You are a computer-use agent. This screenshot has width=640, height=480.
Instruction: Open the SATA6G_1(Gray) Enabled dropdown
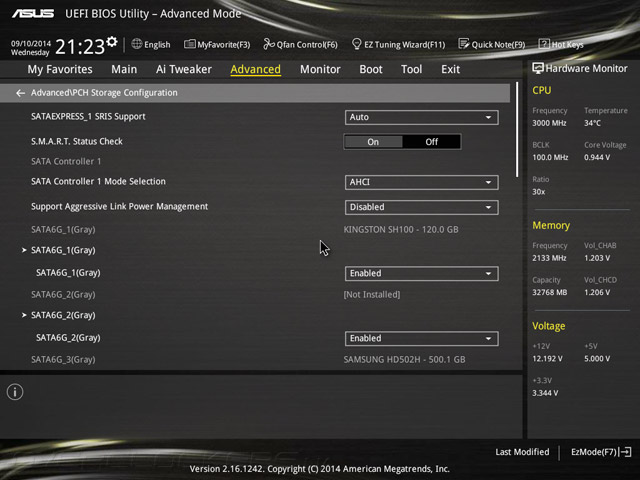click(x=421, y=273)
